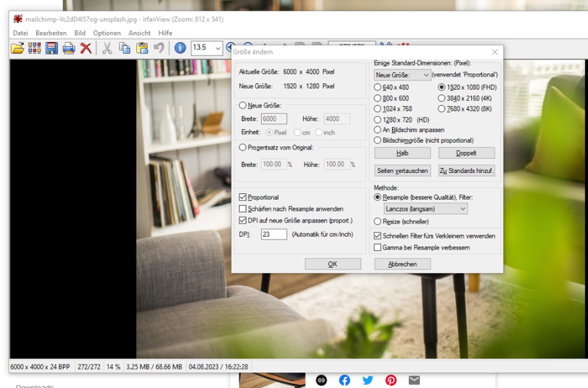
Task: Click the red X delete icon
Action: coord(86,48)
